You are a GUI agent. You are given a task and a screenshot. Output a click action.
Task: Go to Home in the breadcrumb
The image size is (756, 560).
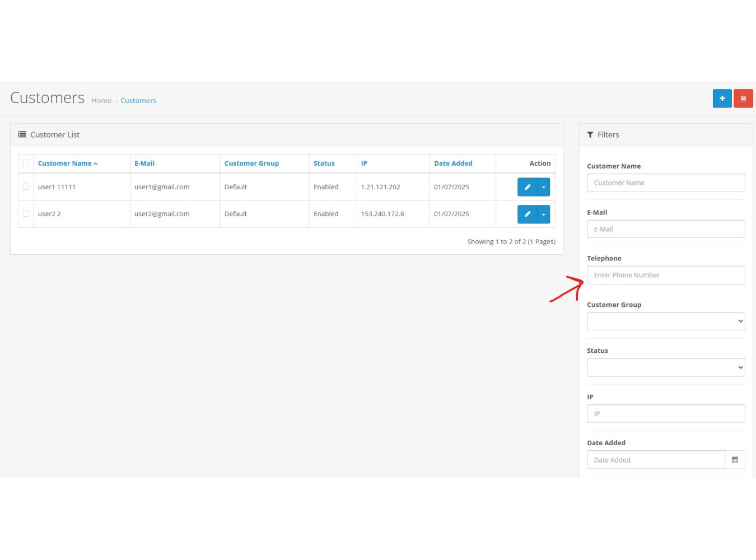pyautogui.click(x=101, y=101)
